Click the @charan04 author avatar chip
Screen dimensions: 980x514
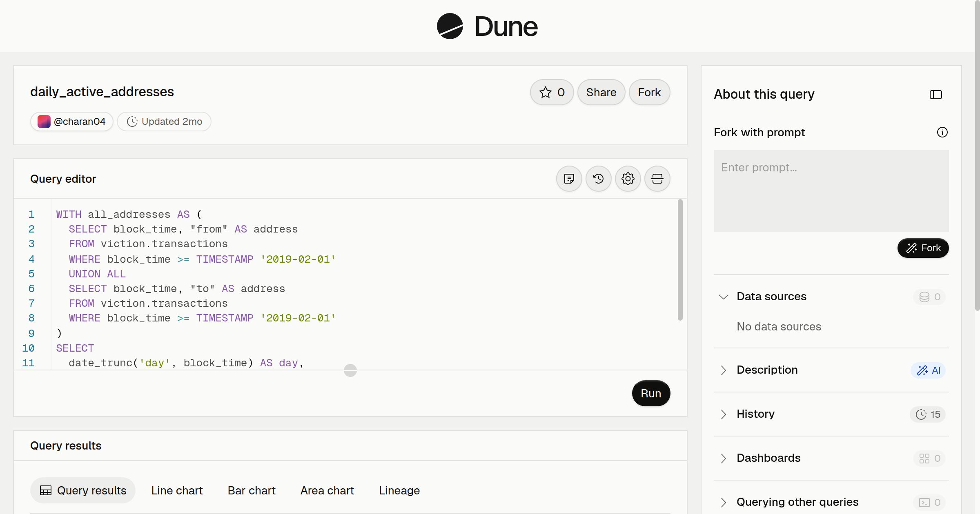click(72, 122)
